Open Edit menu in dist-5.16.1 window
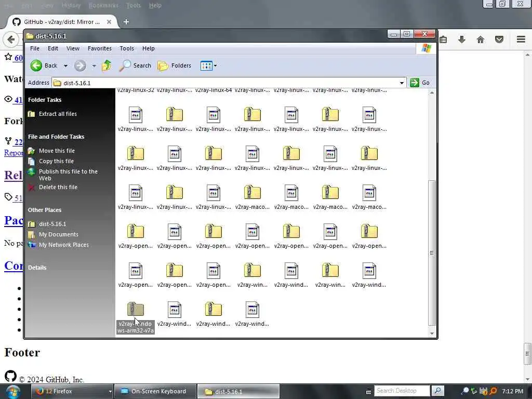This screenshot has height=399, width=532. [52, 48]
